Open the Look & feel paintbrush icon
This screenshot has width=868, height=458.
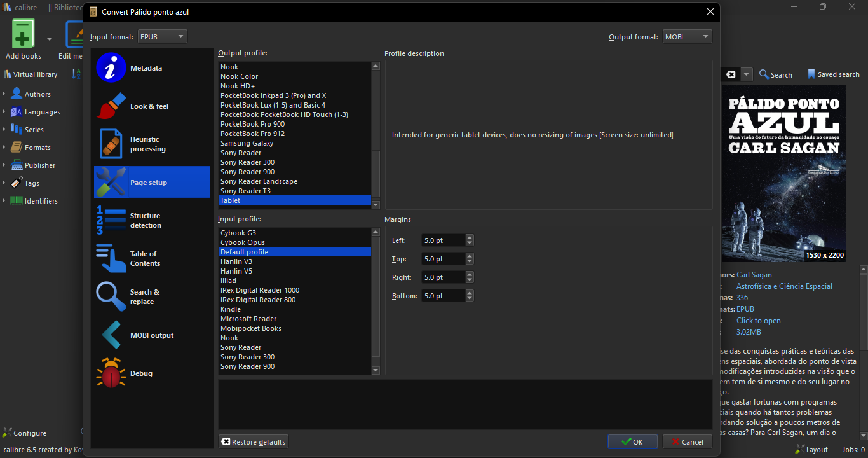[x=111, y=106]
